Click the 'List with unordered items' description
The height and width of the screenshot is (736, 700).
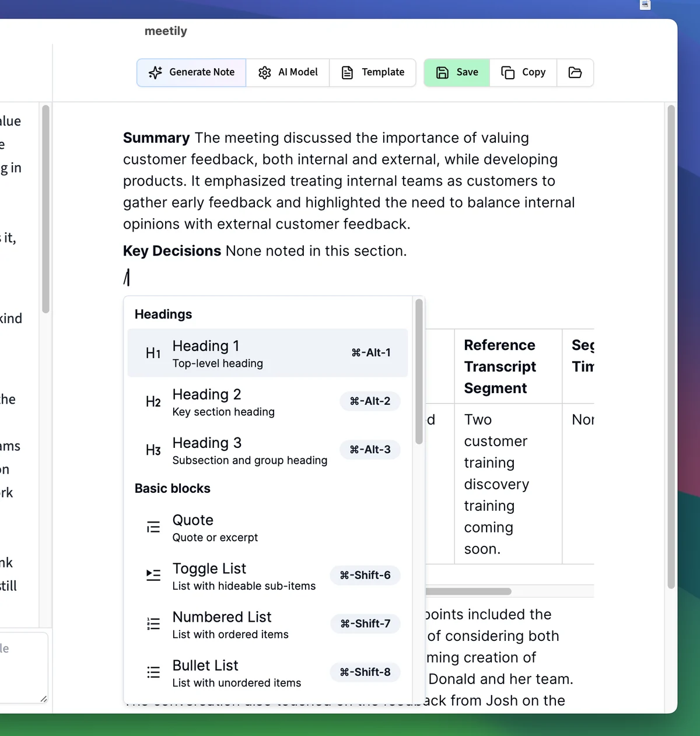[237, 683]
